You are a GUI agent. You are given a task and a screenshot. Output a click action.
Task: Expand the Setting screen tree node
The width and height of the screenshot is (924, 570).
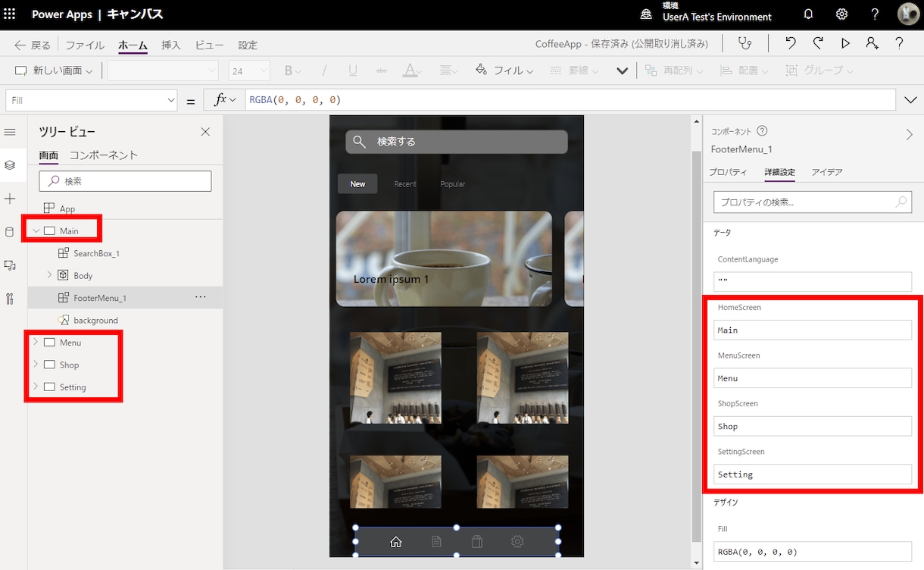[x=36, y=387]
